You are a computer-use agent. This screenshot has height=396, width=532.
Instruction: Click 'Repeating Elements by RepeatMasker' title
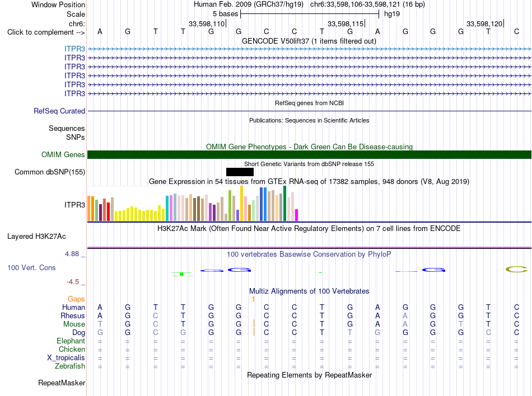pos(310,375)
